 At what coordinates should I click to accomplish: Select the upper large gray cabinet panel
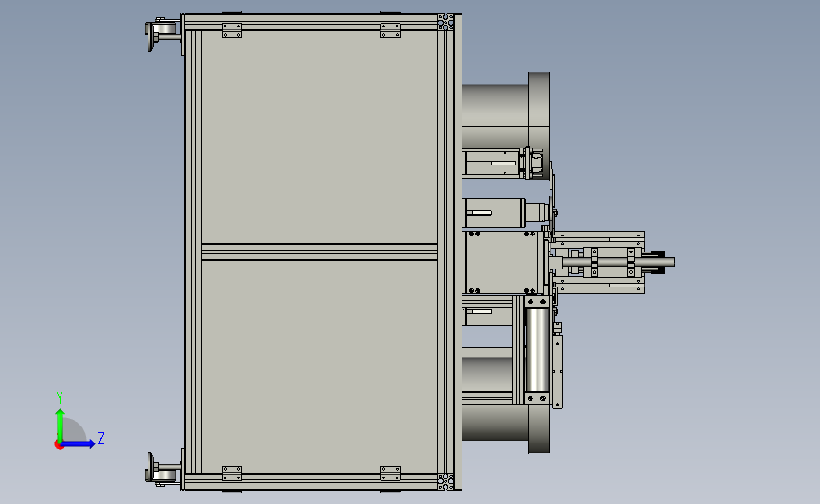[x=319, y=136]
